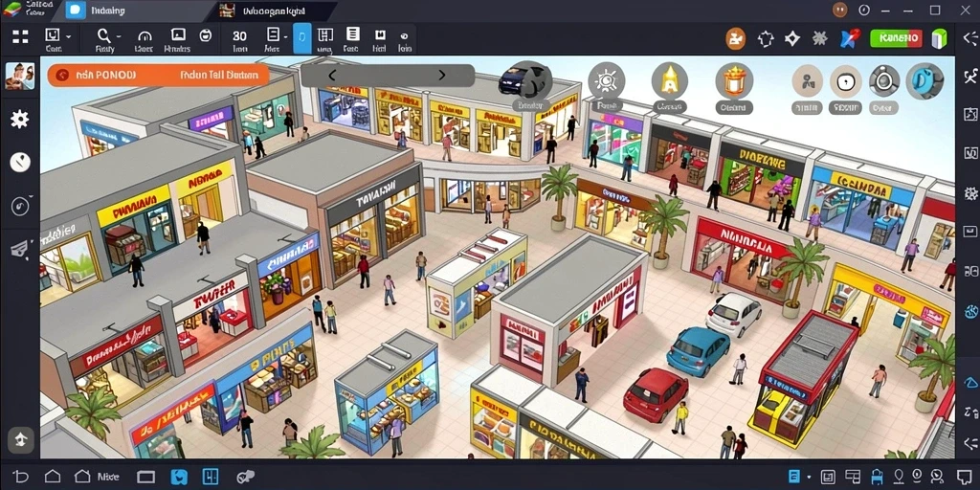Open the character avatar in left sidebar
980x490 pixels.
coord(19,77)
